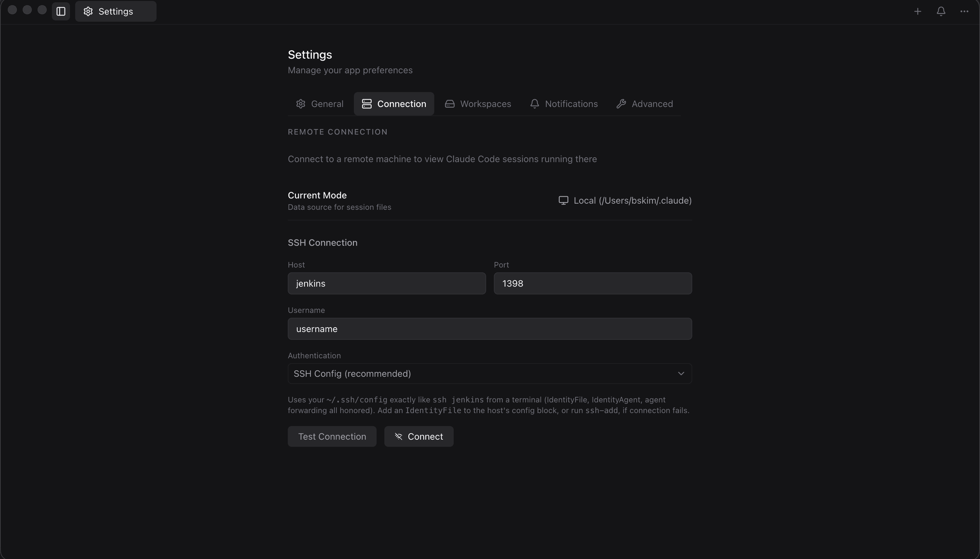
Task: Click the 'Manage your app preferences' subtitle
Action: click(x=350, y=70)
